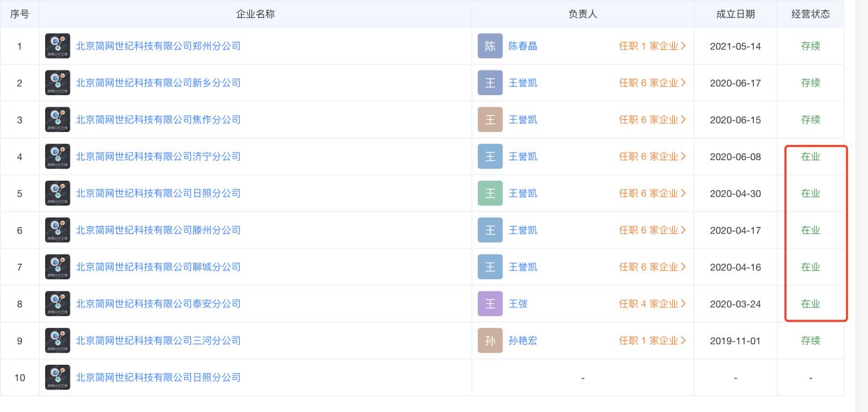Click the 孙 avatar beside 孙艳宏
Screen dimensions: 868x412
tap(490, 341)
